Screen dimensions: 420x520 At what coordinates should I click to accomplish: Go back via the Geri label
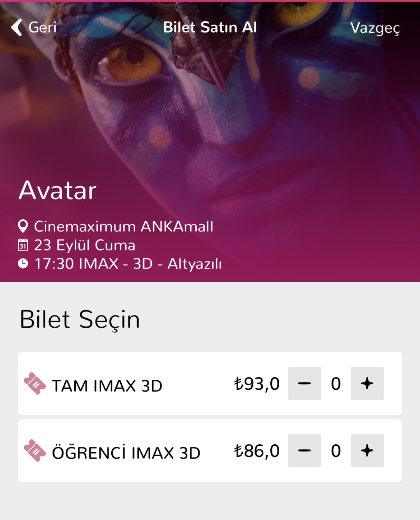click(x=42, y=27)
